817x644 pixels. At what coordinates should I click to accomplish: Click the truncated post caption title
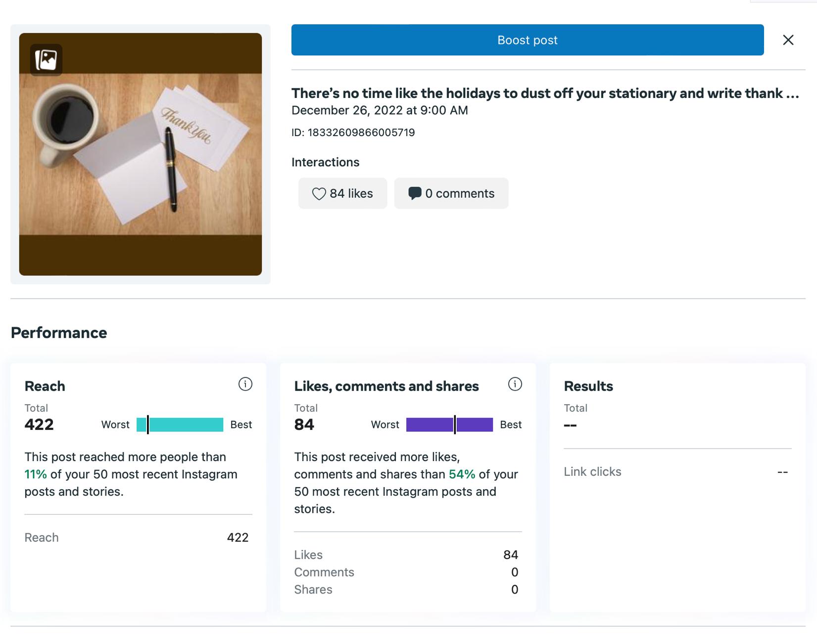544,93
